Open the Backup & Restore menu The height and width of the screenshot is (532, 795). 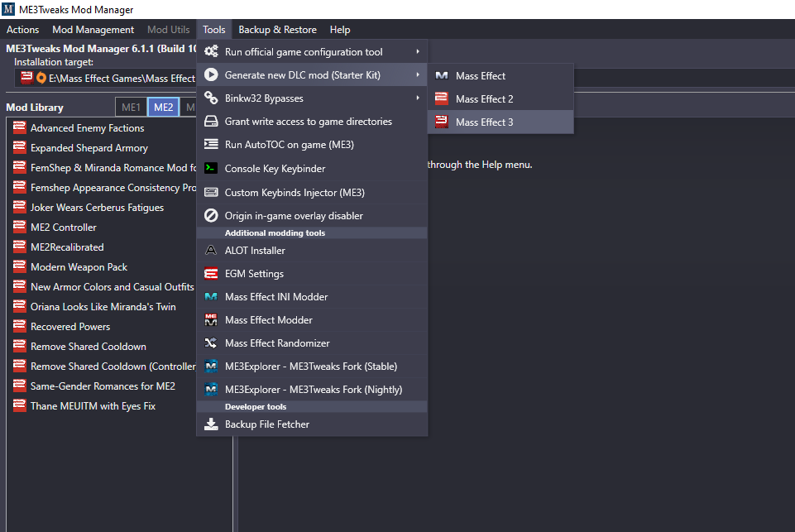277,30
